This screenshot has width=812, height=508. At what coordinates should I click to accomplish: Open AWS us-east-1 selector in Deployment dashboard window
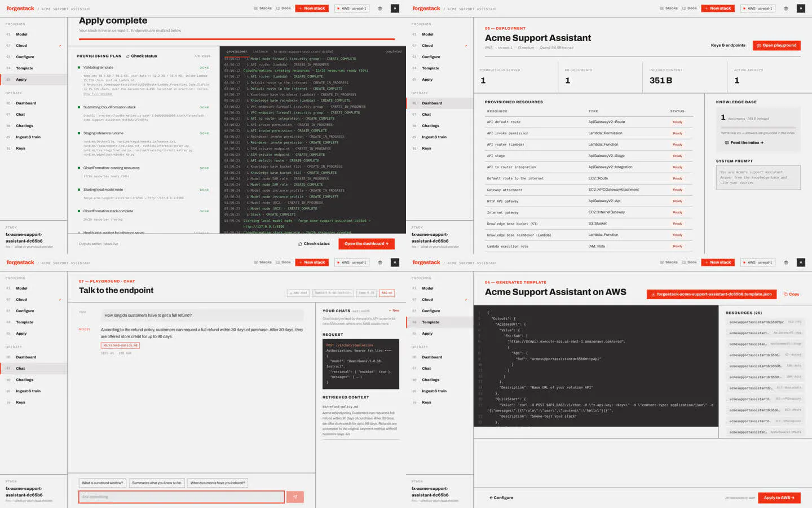tap(758, 8)
